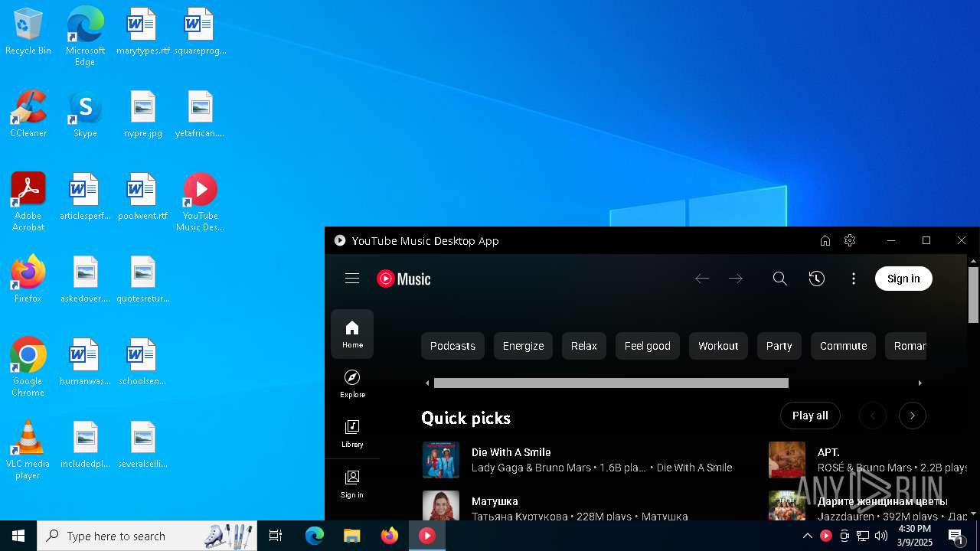Click the vertical scrollbar thumb in YouTube Music
This screenshot has height=551, width=980.
point(973,295)
